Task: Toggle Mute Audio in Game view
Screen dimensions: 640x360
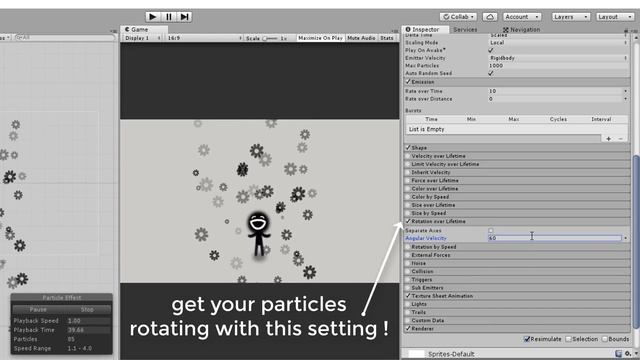Action: click(361, 38)
